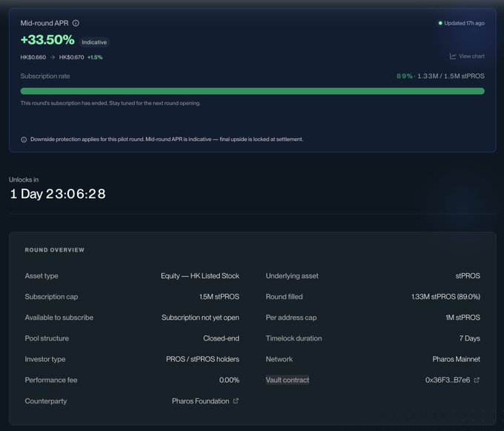Click the Counterparty label

46,401
